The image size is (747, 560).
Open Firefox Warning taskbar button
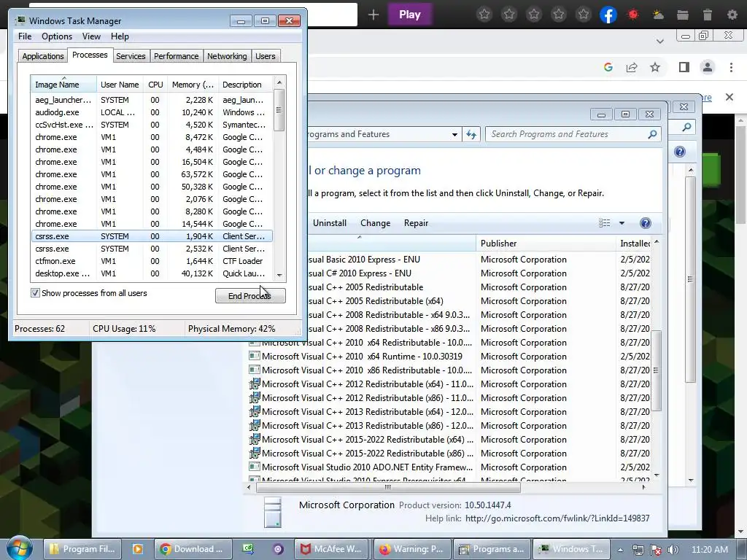tap(412, 549)
